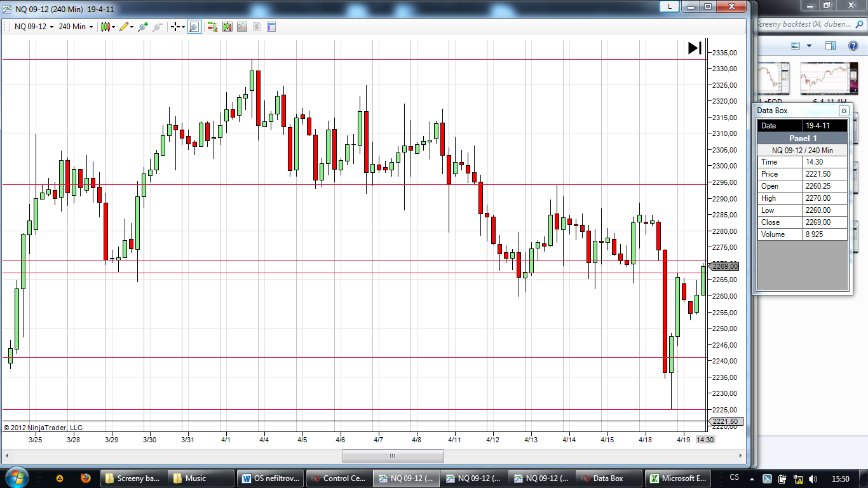The width and height of the screenshot is (868, 488).
Task: Toggle the zoom frame magnifier button
Action: [x=194, y=27]
